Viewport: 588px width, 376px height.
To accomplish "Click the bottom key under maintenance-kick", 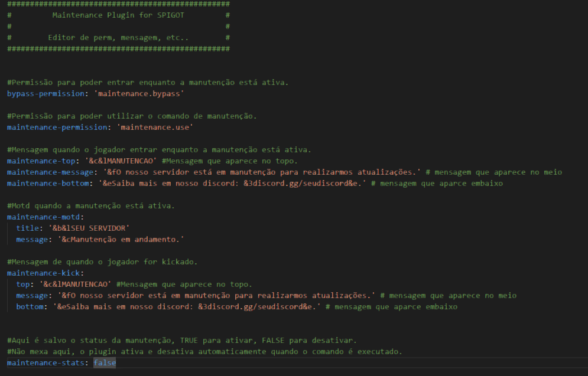I will tap(30, 306).
